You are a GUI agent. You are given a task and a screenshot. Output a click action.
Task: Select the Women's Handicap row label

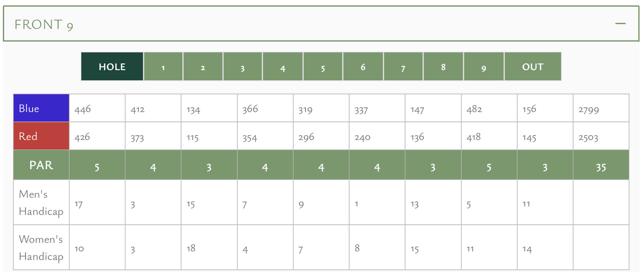(41, 248)
